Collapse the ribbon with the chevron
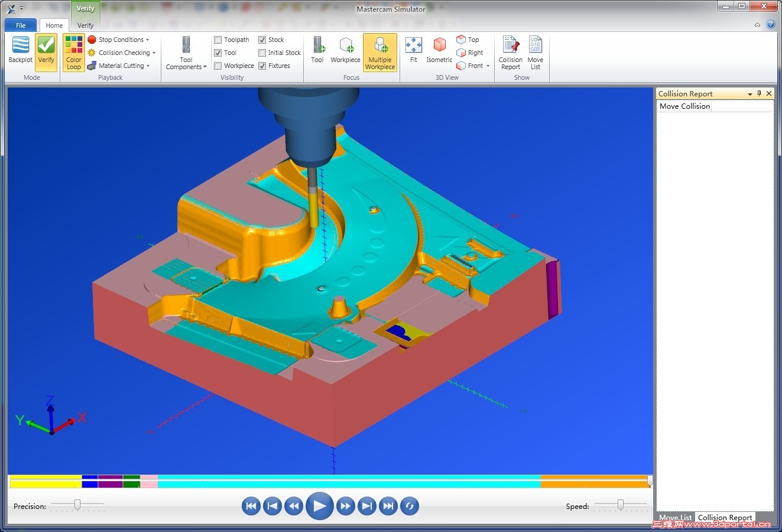The height and width of the screenshot is (532, 782). (758, 25)
